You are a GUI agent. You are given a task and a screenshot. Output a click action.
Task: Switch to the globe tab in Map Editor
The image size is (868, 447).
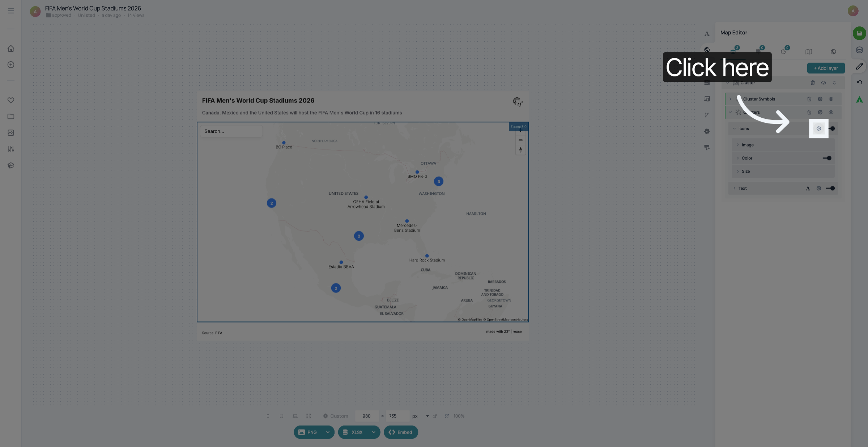coord(833,52)
